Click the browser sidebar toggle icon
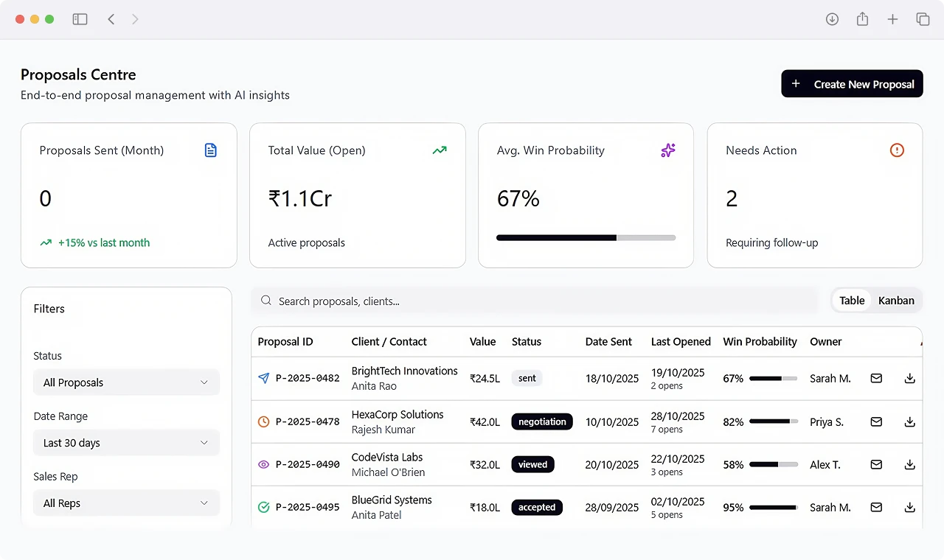The image size is (944, 560). [80, 19]
